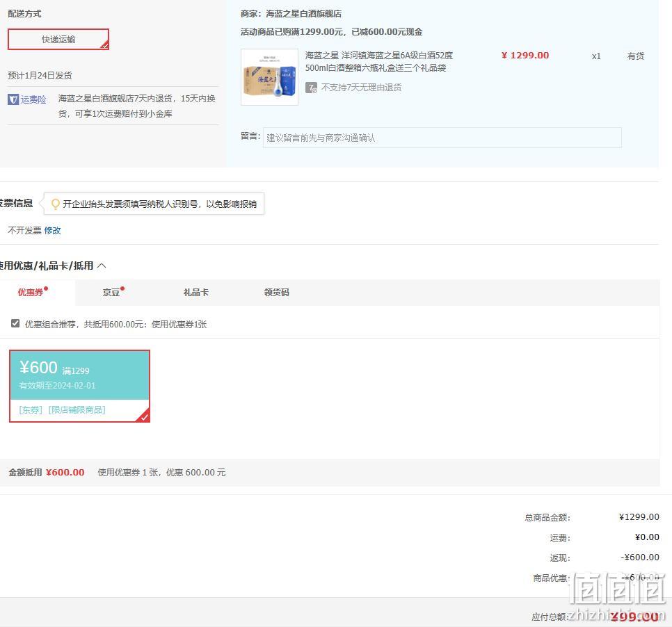Uncheck the 优惠组合推荐 checkbox

15,323
